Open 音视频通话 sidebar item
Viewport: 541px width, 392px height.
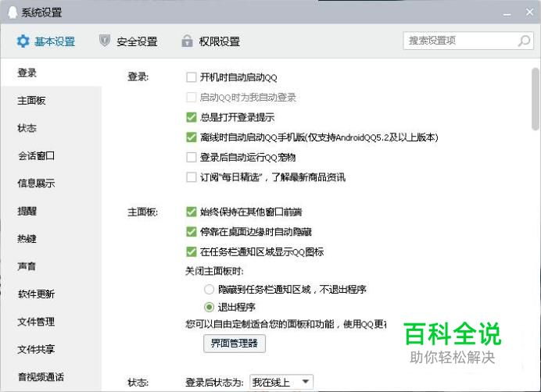[x=52, y=377]
